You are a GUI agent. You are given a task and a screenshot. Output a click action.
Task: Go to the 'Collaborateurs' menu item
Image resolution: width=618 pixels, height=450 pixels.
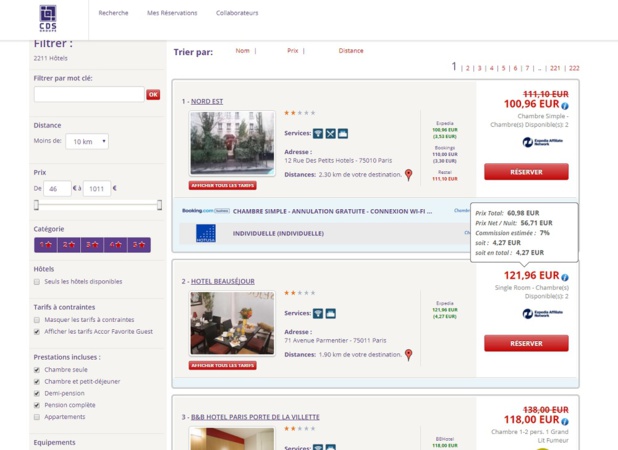point(237,13)
